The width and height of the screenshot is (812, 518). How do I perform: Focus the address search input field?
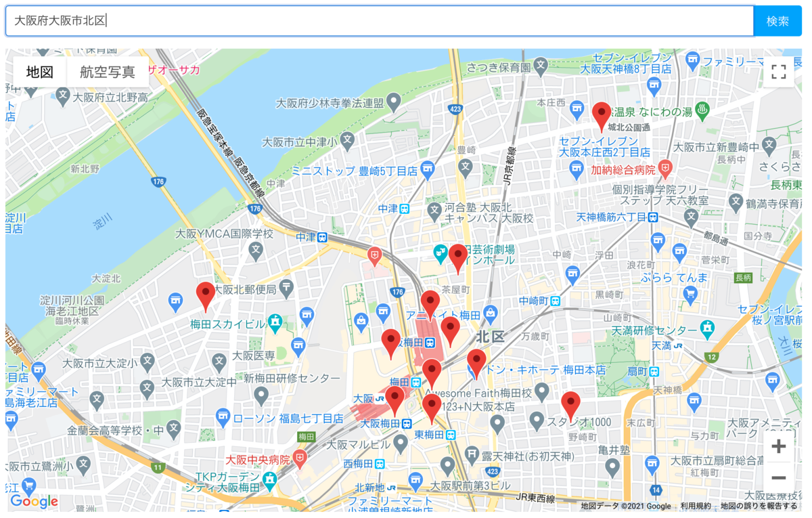[x=380, y=21]
